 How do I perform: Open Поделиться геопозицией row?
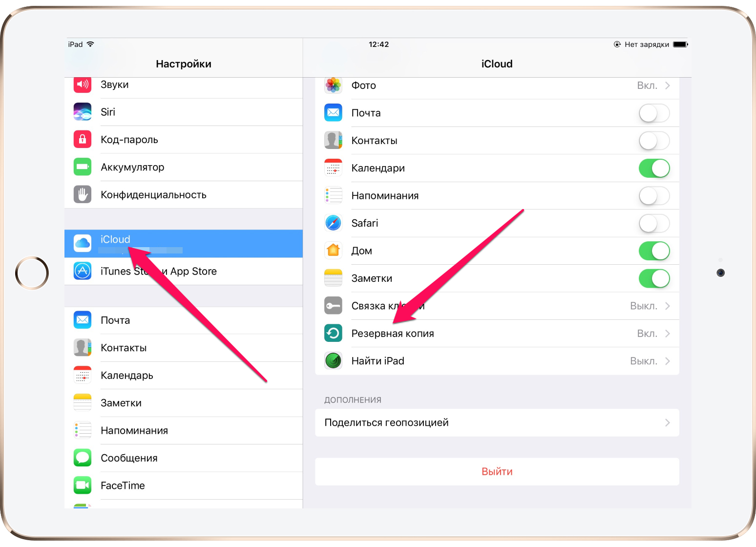pyautogui.click(x=497, y=422)
